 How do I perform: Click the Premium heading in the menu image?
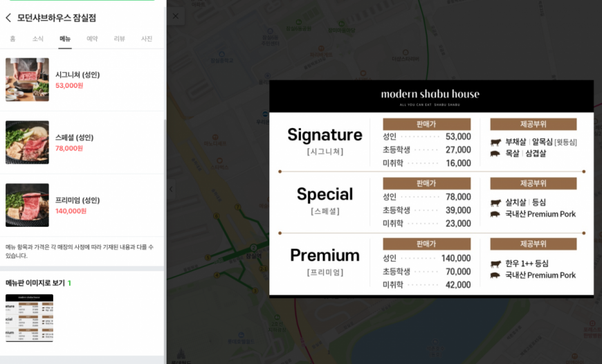[325, 255]
